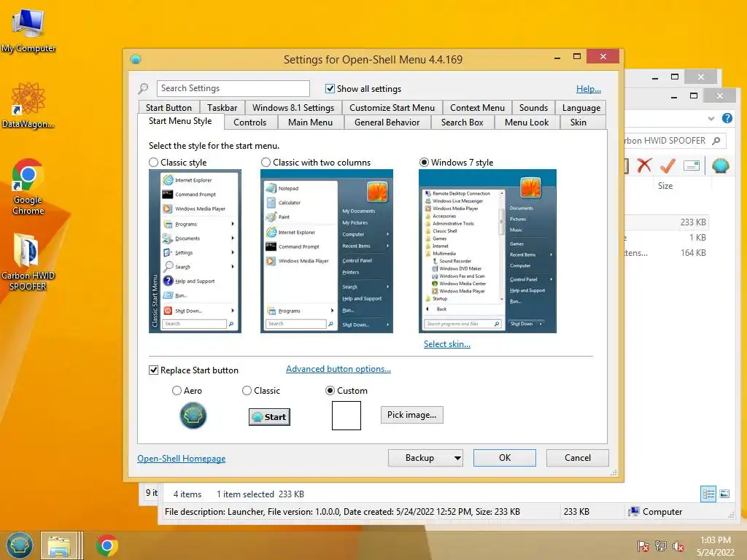The image size is (747, 560).
Task: Click the network tray icon
Action: 661,546
